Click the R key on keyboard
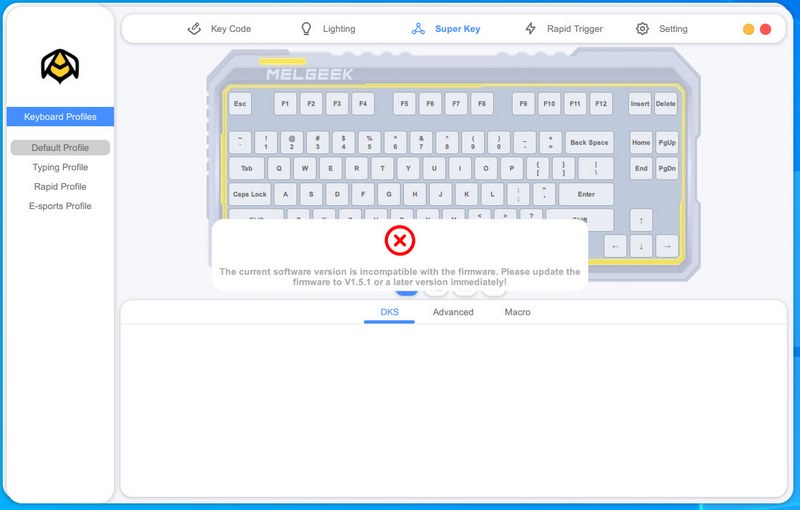800x510 pixels. (357, 168)
